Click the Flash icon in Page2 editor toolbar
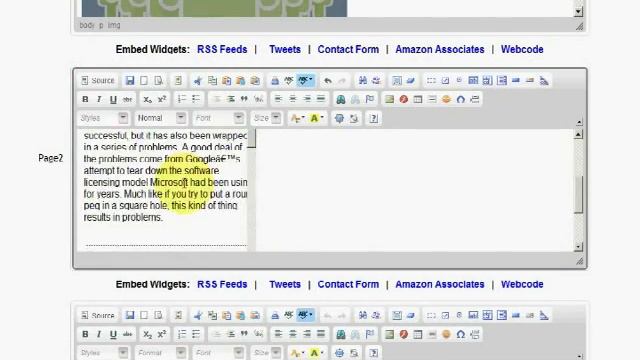640x360 pixels. 404,99
